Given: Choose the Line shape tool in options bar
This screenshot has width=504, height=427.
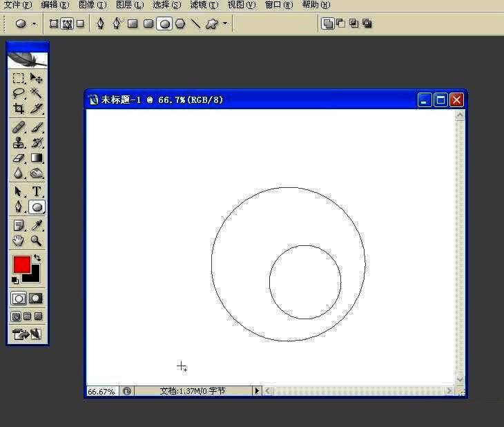Looking at the screenshot, I should 196,23.
